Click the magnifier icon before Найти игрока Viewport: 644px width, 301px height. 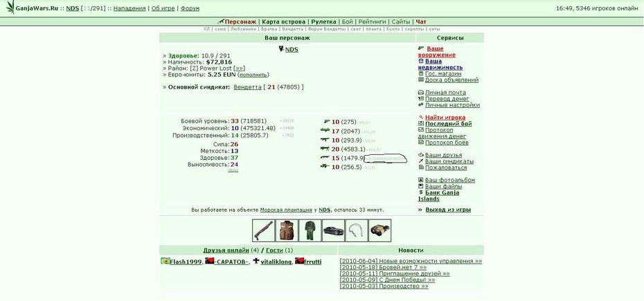click(421, 118)
